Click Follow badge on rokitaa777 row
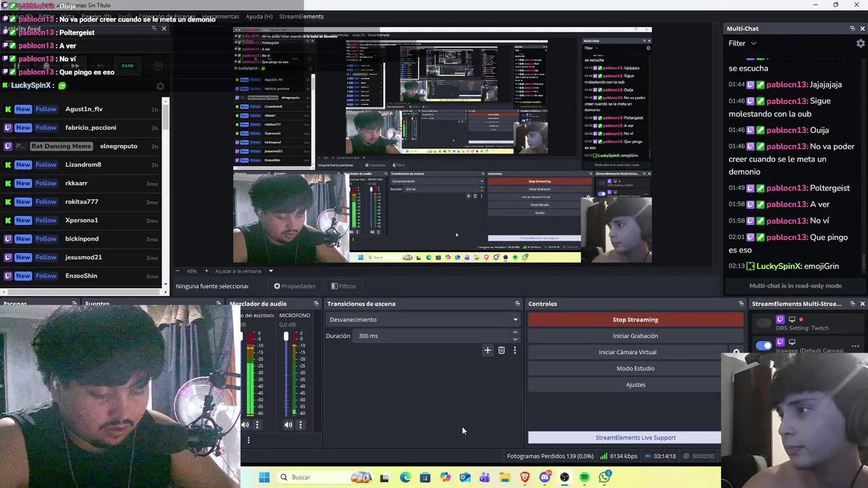Screen dimensions: 868x488 point(46,201)
